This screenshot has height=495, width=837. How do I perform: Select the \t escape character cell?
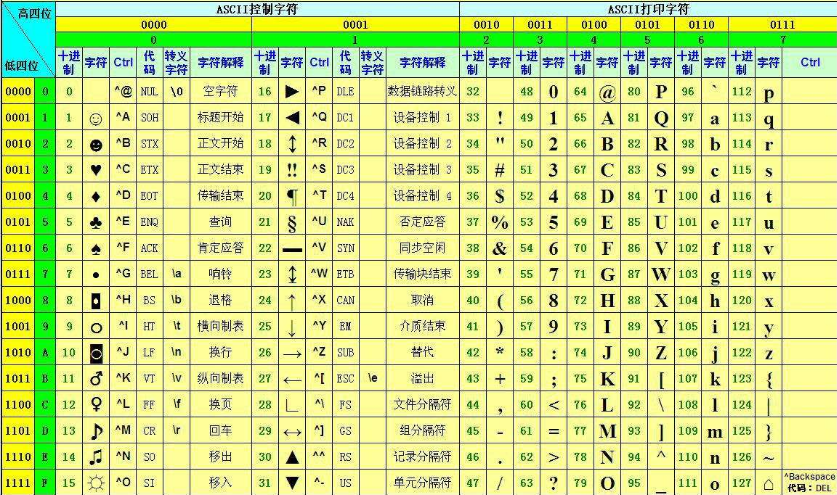click(177, 326)
